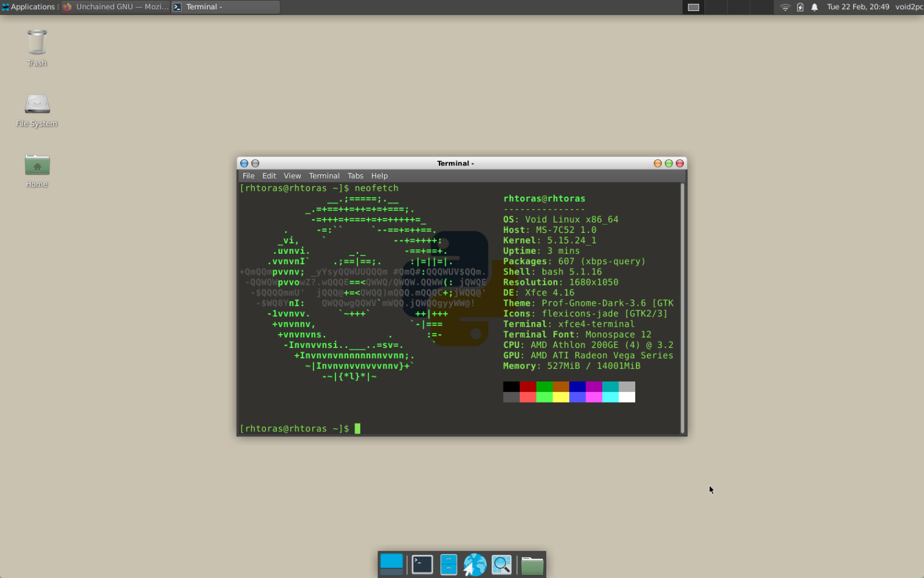Viewport: 924px width, 578px height.
Task: Click the 'Terminal: xfce4-terminal' line
Action: (x=569, y=324)
